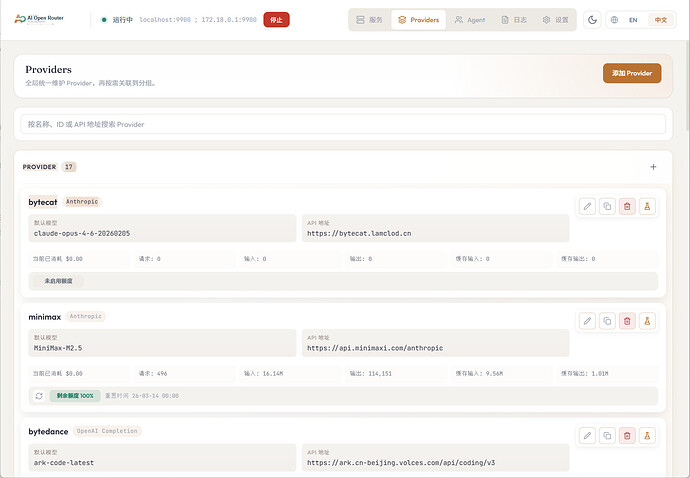Delete the minimax provider

(627, 321)
